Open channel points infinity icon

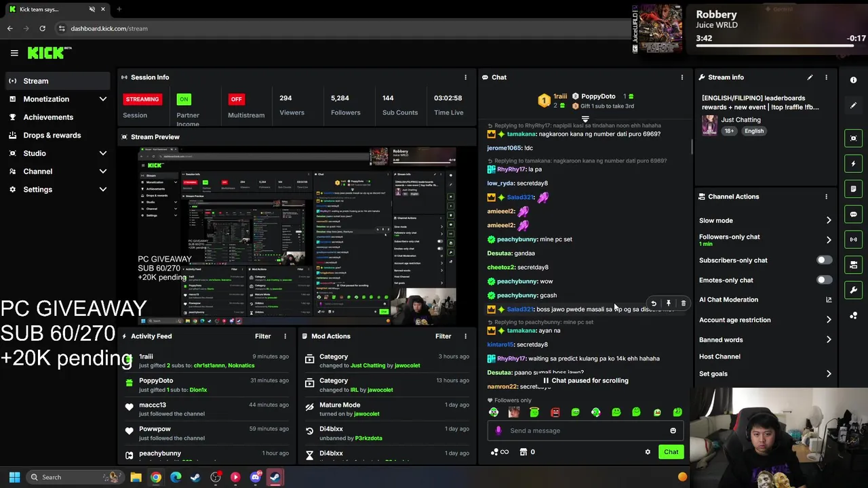499,452
